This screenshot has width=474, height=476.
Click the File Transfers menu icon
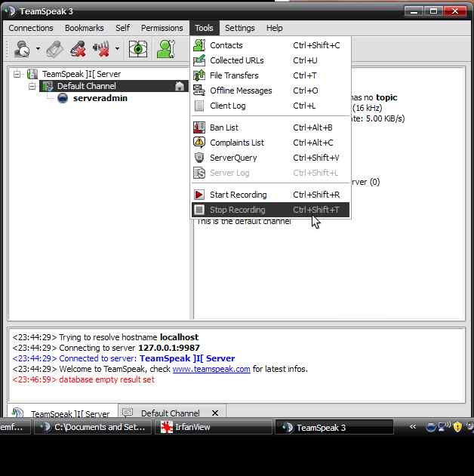coord(199,75)
